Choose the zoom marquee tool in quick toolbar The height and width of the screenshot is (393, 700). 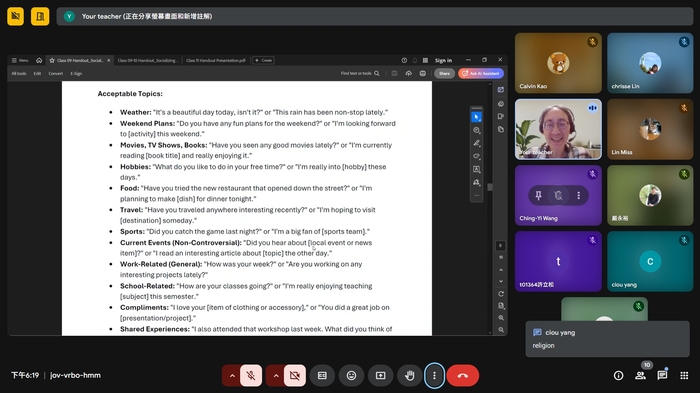coord(476,130)
